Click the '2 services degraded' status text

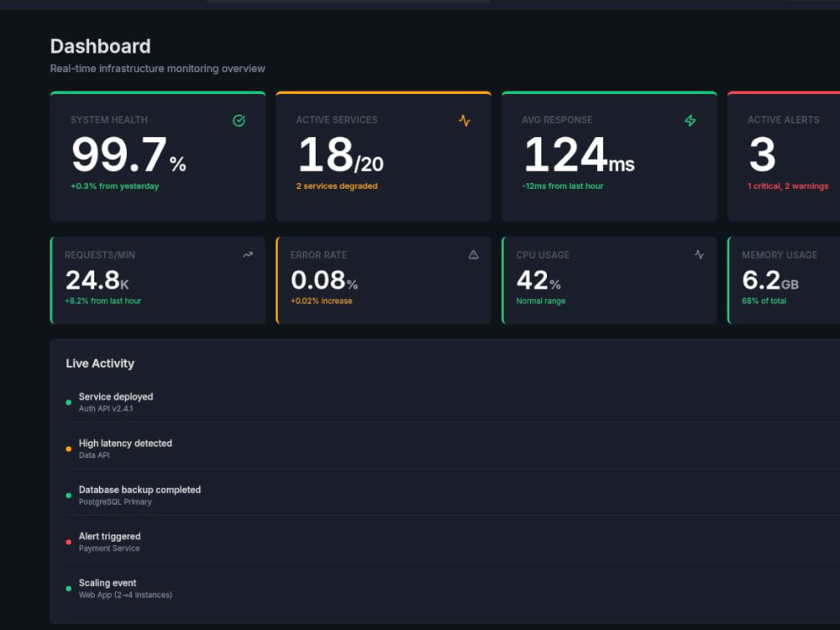[337, 186]
